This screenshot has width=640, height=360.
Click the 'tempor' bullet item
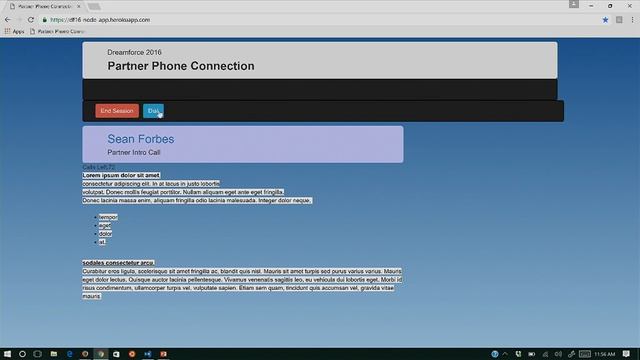coord(108,217)
